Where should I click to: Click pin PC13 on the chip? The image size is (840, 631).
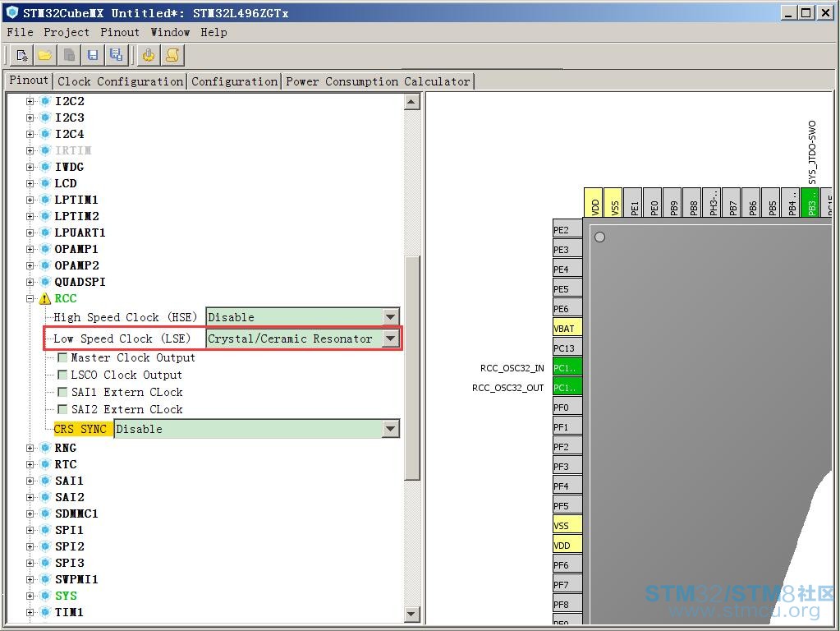pos(567,348)
